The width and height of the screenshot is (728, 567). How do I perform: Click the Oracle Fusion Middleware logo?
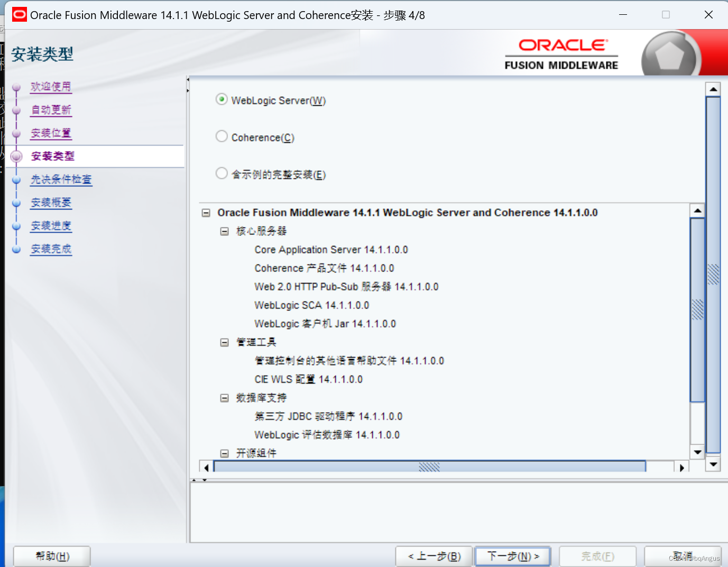(561, 54)
